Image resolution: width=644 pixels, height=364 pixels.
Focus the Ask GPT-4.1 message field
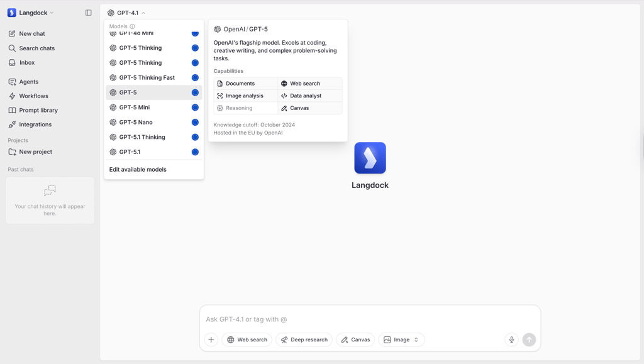coord(370,319)
